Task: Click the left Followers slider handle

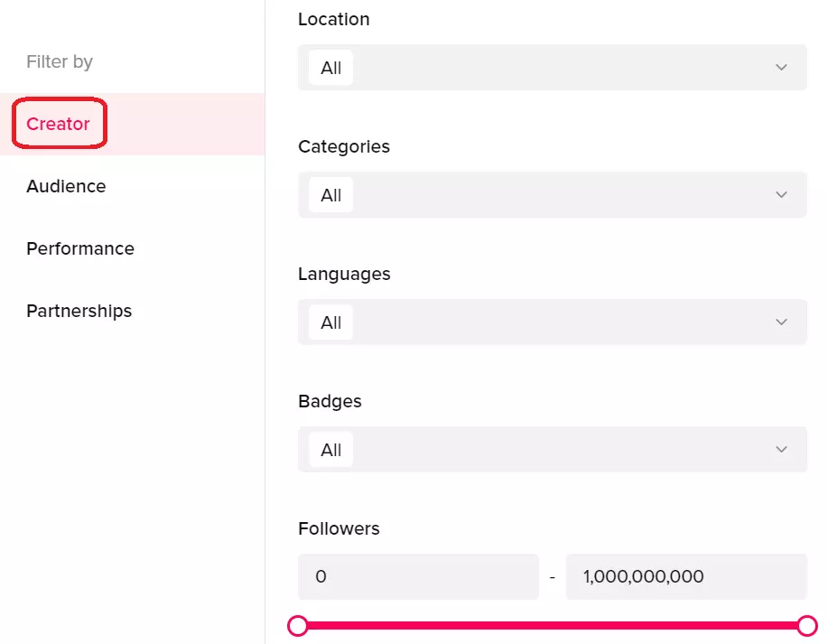Action: [x=298, y=625]
